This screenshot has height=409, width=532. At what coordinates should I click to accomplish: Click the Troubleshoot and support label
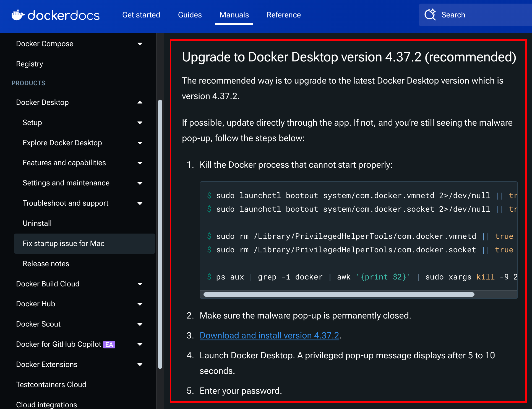(66, 203)
